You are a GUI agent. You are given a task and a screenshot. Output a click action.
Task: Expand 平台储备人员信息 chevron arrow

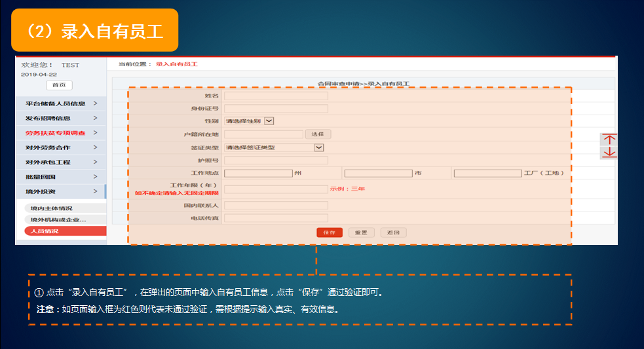pos(95,103)
